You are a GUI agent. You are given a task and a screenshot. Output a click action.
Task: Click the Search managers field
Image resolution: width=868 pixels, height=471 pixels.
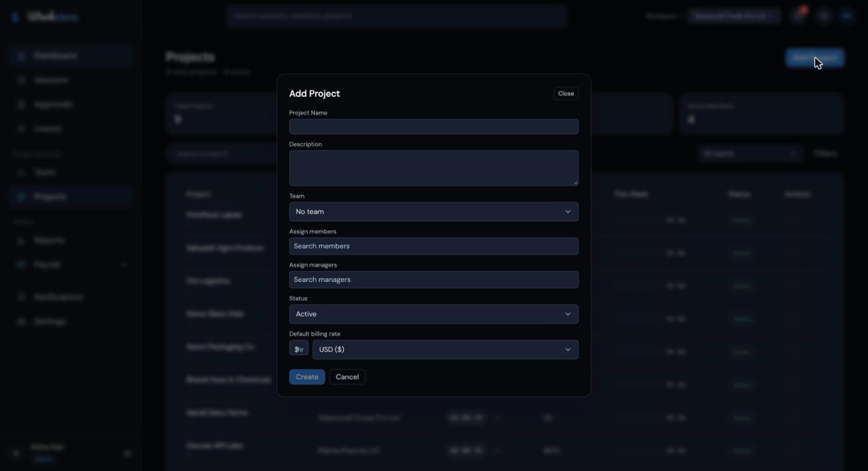click(434, 280)
